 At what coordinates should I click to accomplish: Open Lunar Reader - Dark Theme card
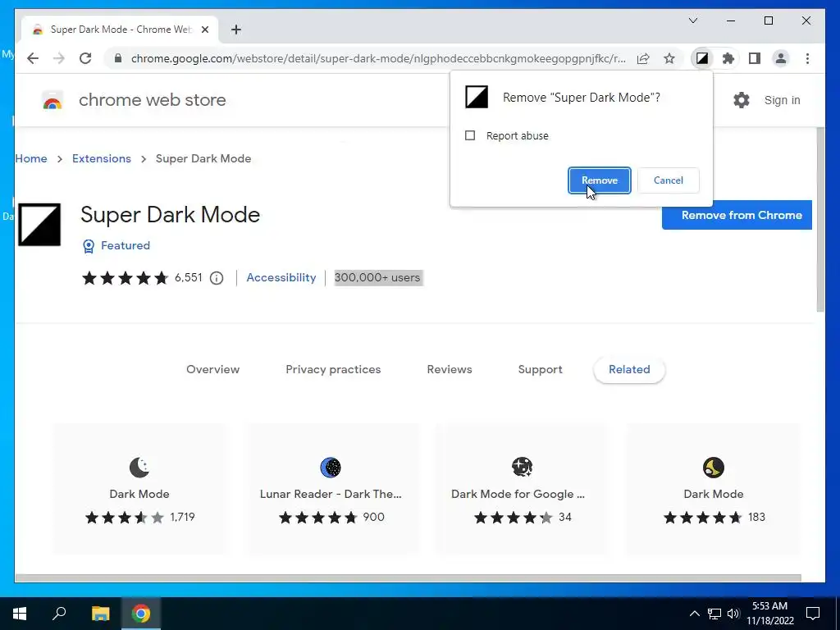[331, 489]
